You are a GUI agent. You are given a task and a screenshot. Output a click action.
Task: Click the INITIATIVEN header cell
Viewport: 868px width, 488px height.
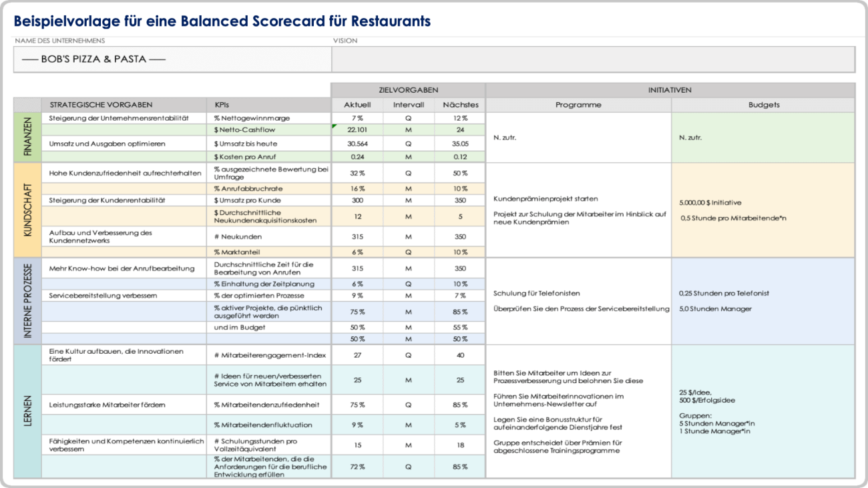tap(670, 89)
